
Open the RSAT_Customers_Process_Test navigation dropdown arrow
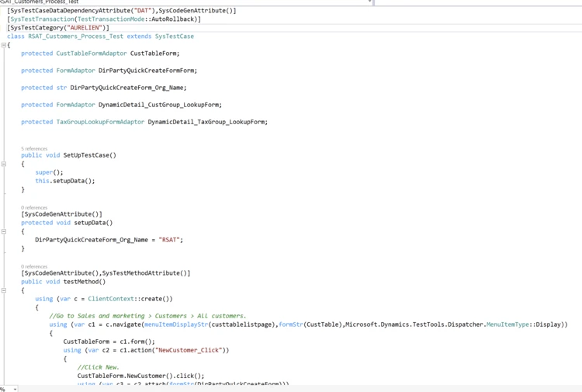click(369, 2)
